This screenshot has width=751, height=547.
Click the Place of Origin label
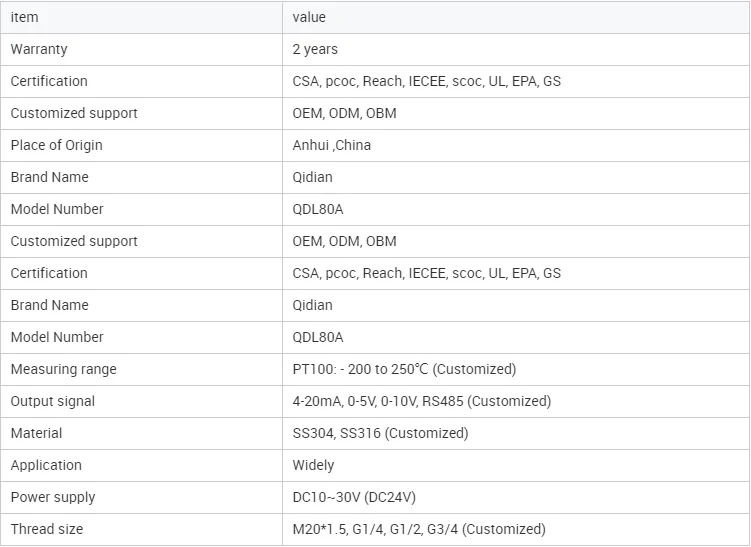click(56, 145)
